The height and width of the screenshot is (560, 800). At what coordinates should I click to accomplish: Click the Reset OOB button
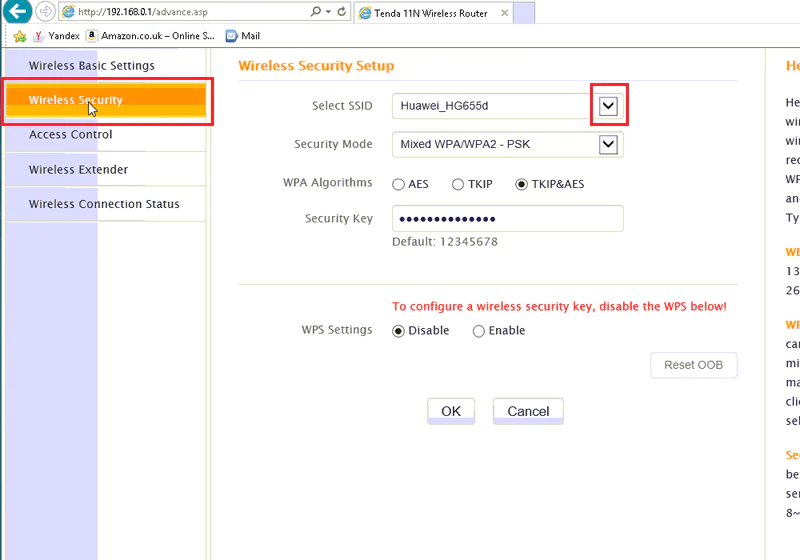point(693,365)
